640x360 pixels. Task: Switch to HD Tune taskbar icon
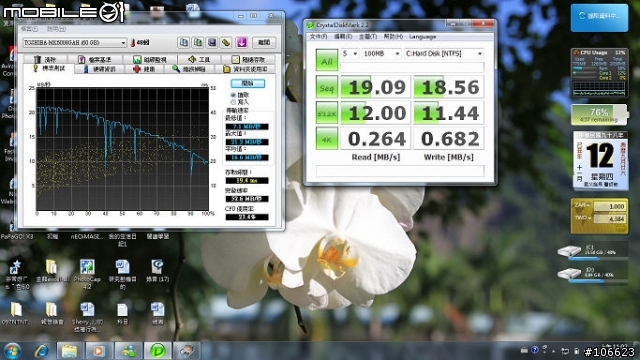(187, 351)
